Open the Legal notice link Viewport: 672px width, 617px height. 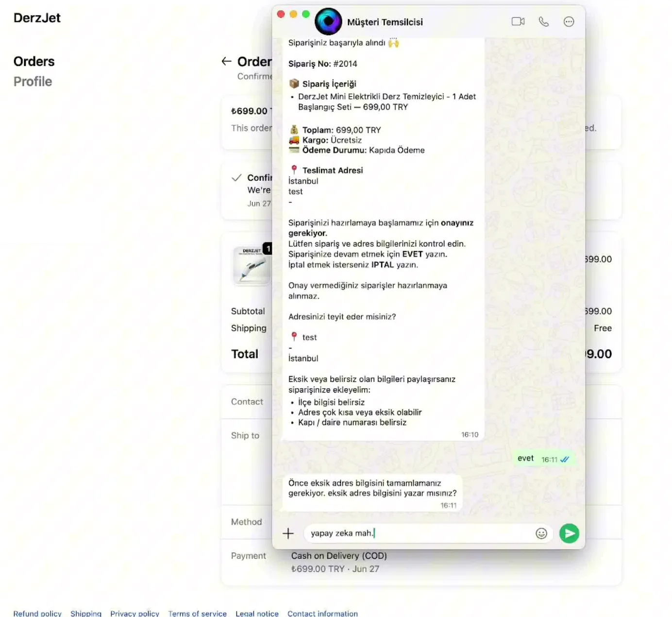(257, 613)
